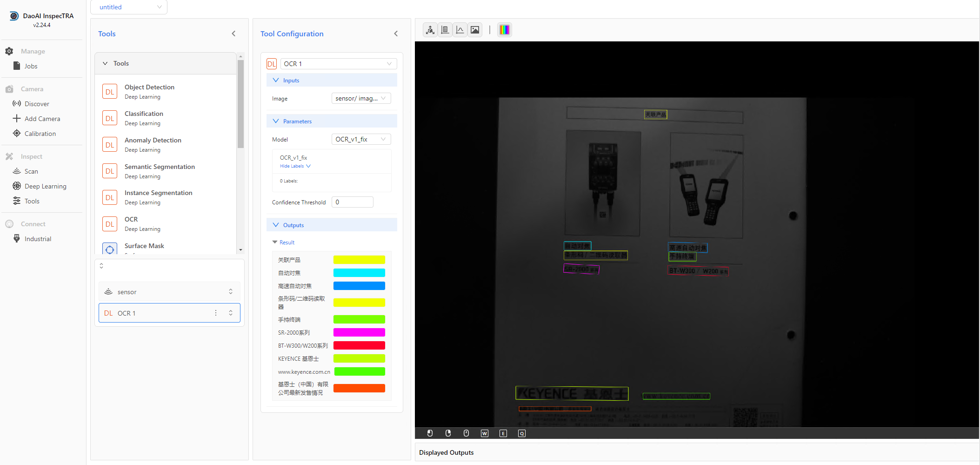Collapse the Result output group
980x465 pixels.
275,242
